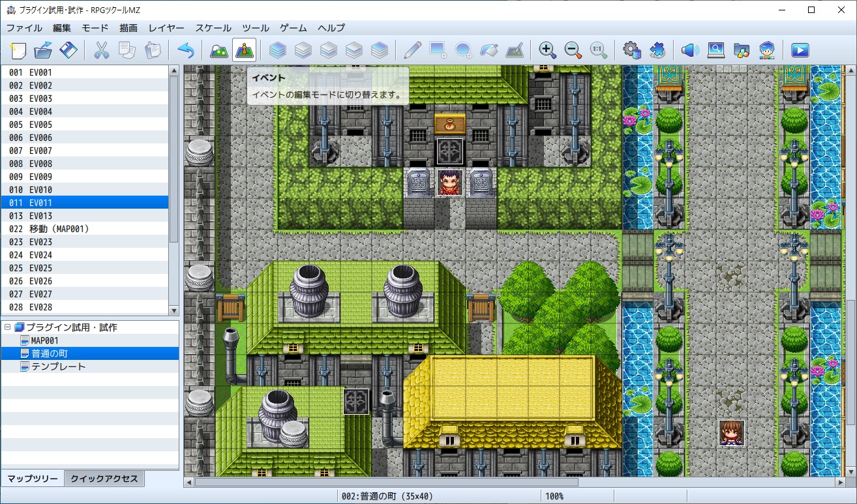Screen dimensions: 857x504
Task: Switch to the クイックアクセス tab
Action: coord(104,479)
